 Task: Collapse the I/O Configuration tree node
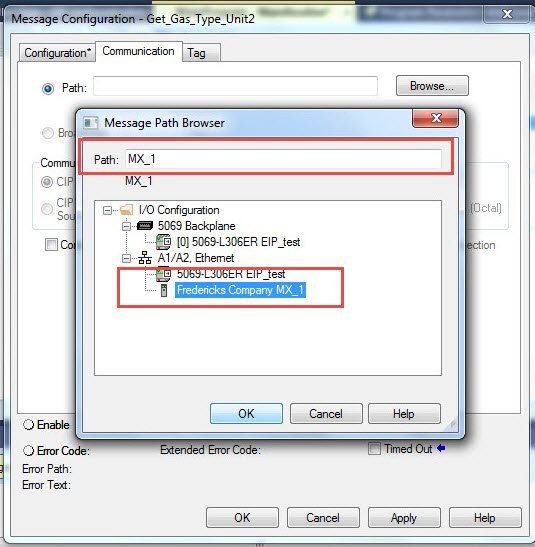107,210
